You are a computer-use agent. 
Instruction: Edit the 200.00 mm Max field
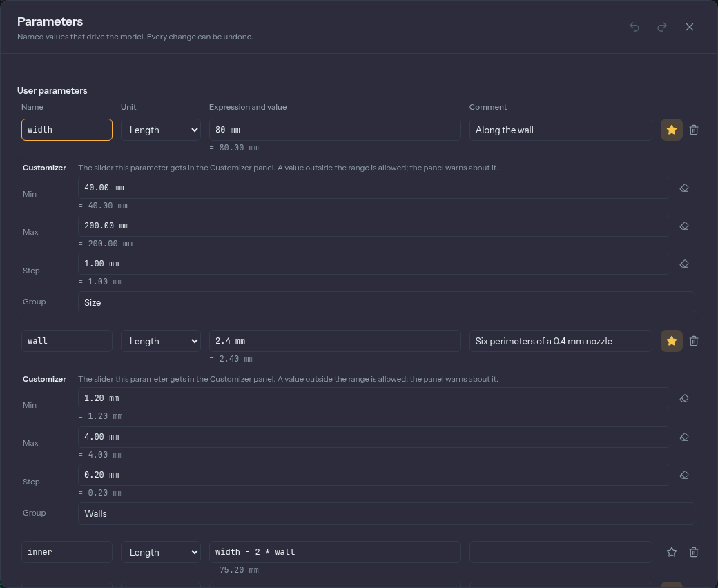tap(373, 226)
